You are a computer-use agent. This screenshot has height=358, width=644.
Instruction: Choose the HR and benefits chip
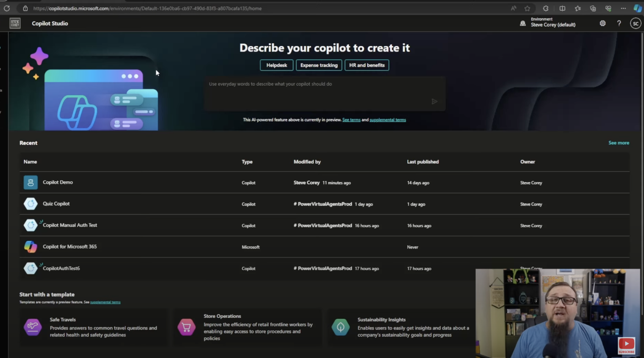[x=367, y=65]
